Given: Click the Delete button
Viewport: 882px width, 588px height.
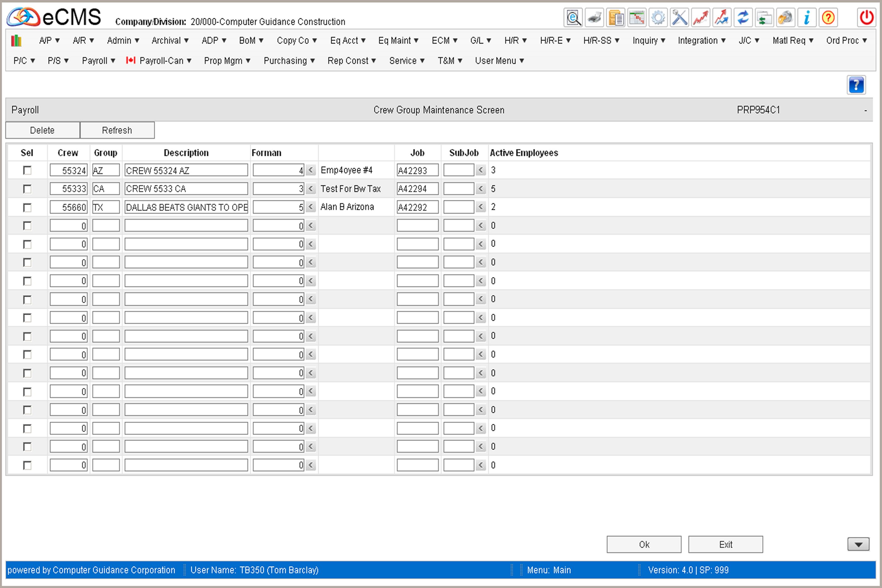Looking at the screenshot, I should coord(43,130).
